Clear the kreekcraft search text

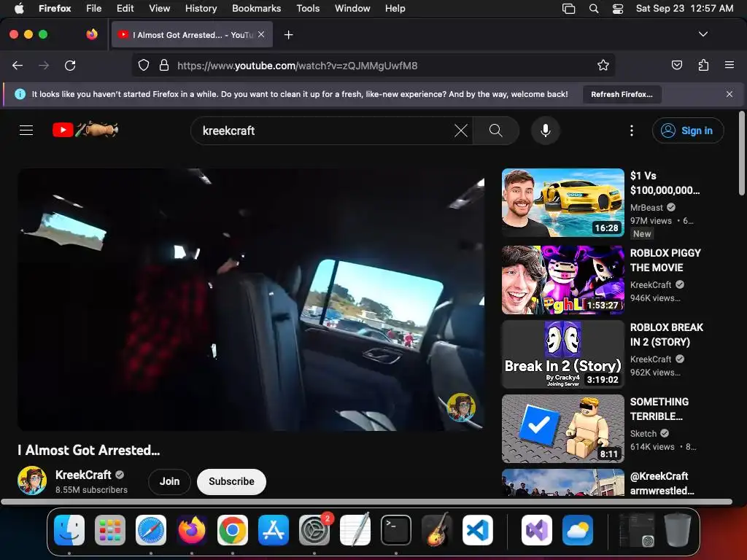coord(461,131)
